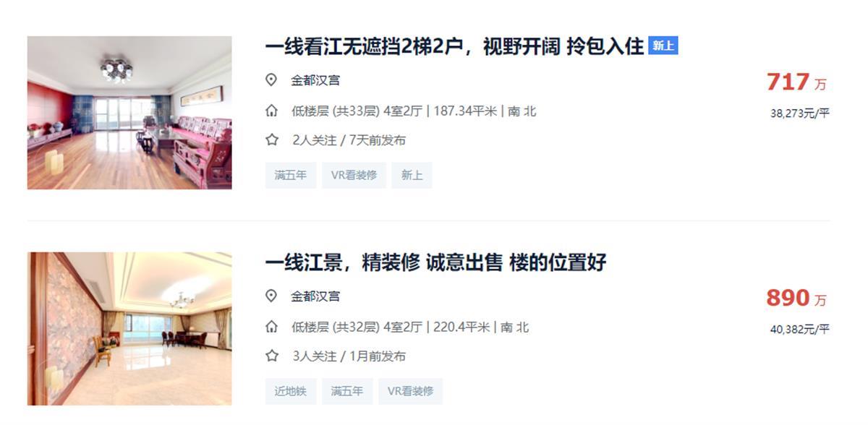The image size is (868, 425).
Task: Click blue 新上 badge next to first title
Action: [x=663, y=46]
